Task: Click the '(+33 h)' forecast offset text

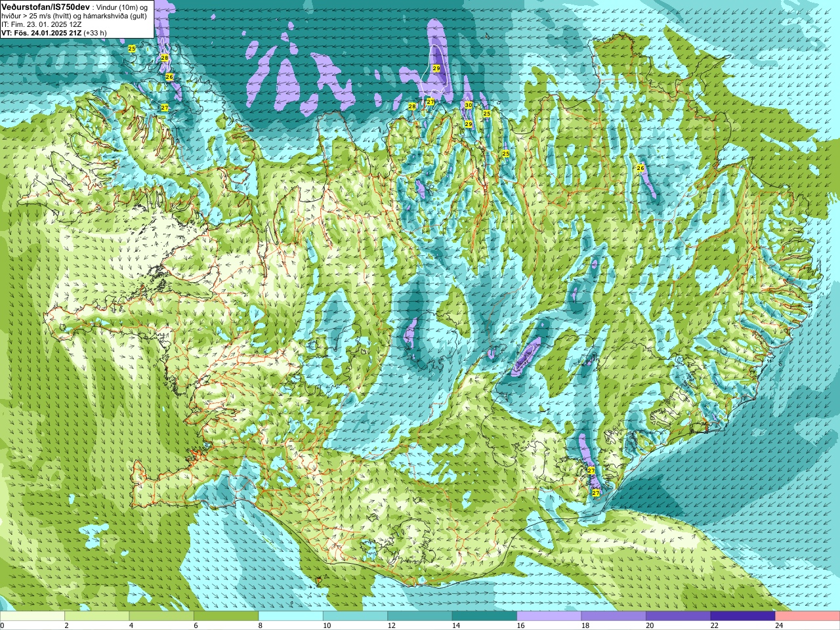Action: (x=95, y=33)
